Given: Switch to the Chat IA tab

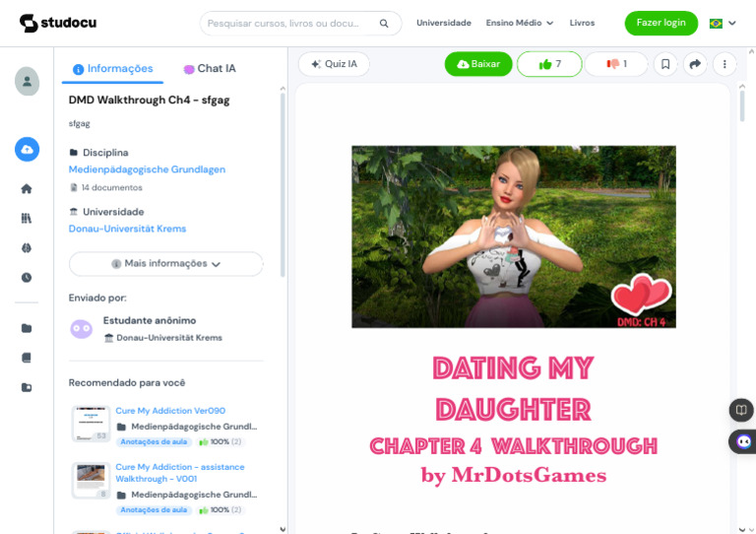Looking at the screenshot, I should click(210, 69).
